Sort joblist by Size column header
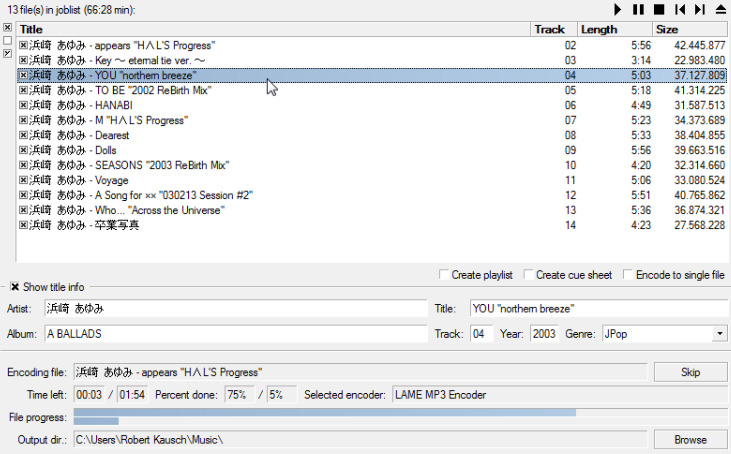 (x=690, y=29)
